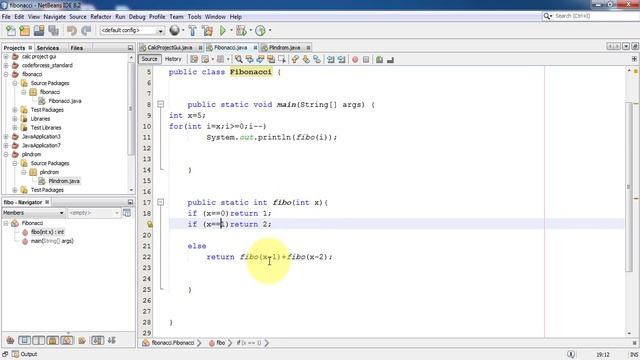Click the Build Project hammer icon
The height and width of the screenshot is (360, 640).
point(193,31)
